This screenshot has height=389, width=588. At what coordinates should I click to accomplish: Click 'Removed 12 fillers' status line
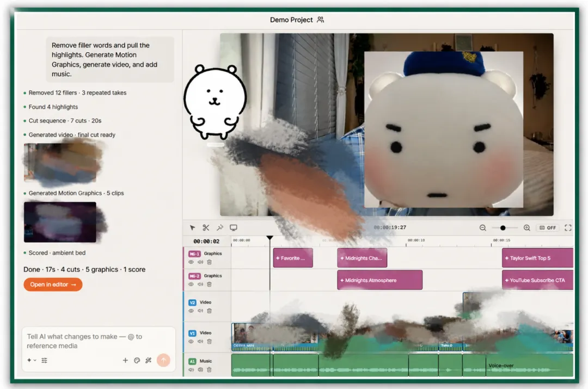[77, 92]
